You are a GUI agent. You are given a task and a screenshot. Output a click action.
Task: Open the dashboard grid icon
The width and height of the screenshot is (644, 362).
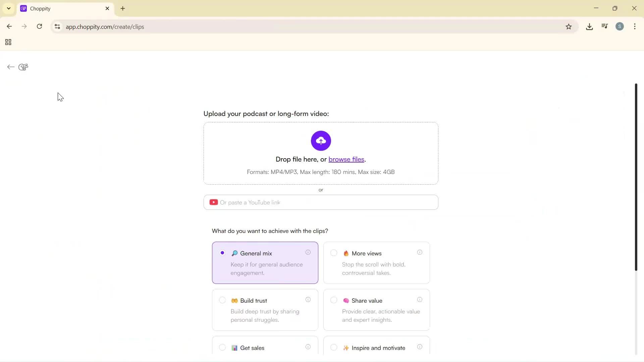8,42
